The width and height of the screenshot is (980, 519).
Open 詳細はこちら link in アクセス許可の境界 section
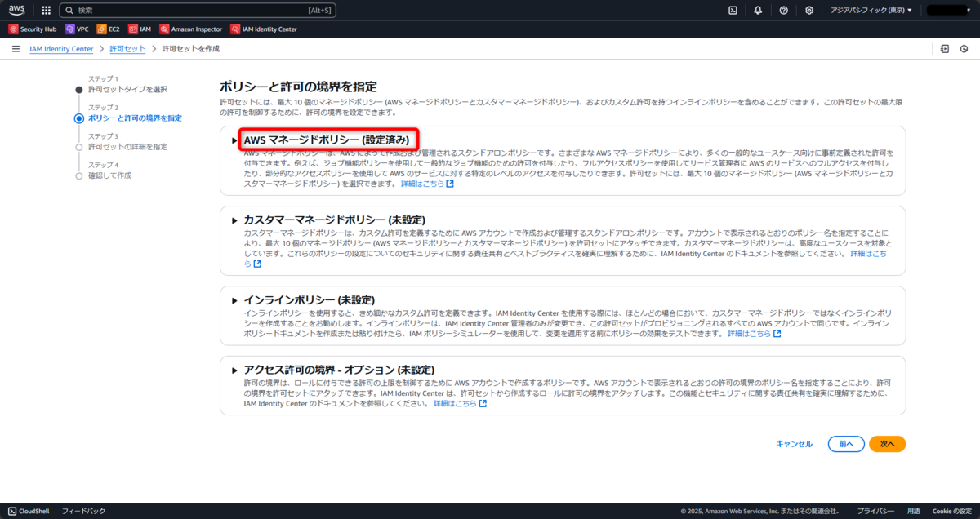(x=460, y=403)
